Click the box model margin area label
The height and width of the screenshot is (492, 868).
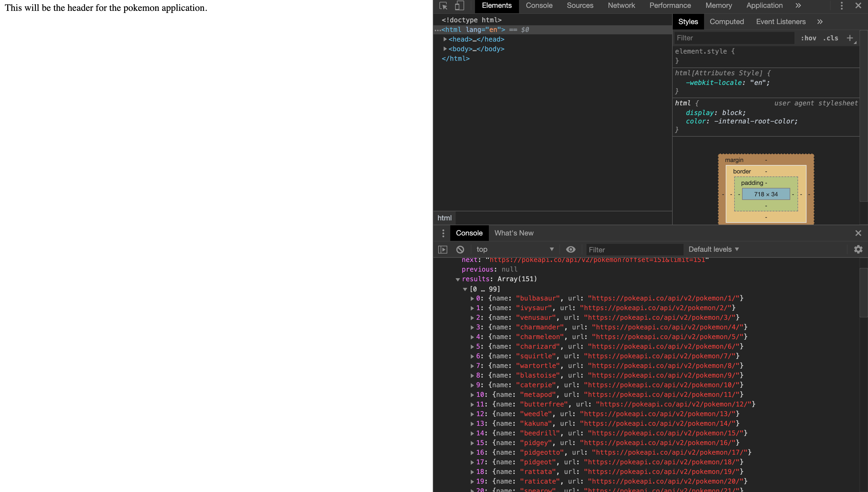click(x=734, y=160)
